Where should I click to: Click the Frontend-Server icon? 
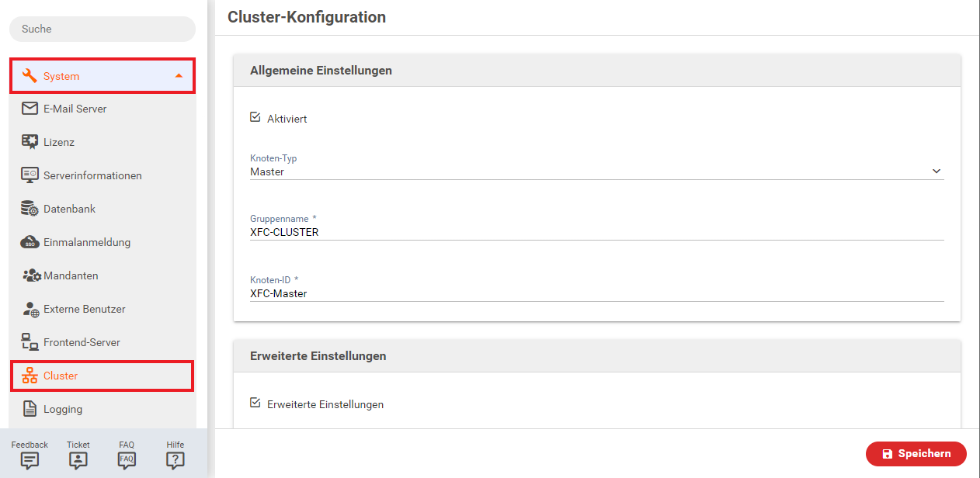[x=30, y=342]
